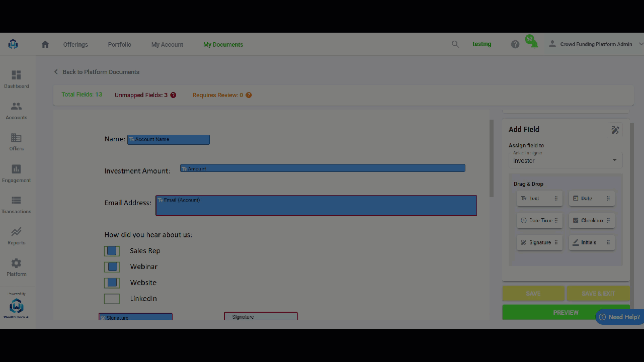
Task: Go to My Documents tab
Action: (223, 44)
